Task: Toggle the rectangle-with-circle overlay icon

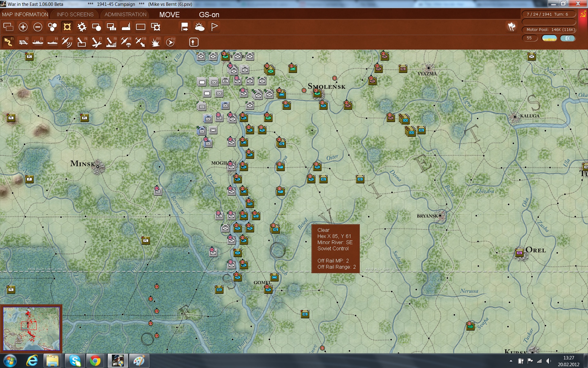Action: pyautogui.click(x=96, y=27)
